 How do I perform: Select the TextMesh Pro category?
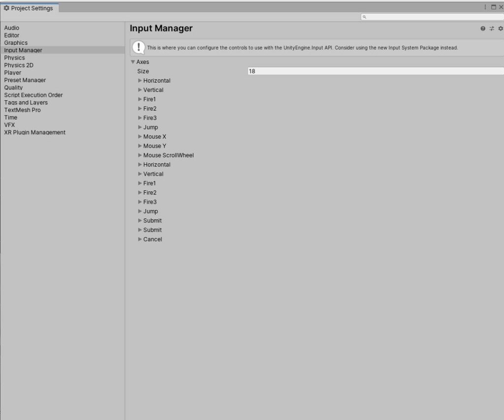pos(23,110)
